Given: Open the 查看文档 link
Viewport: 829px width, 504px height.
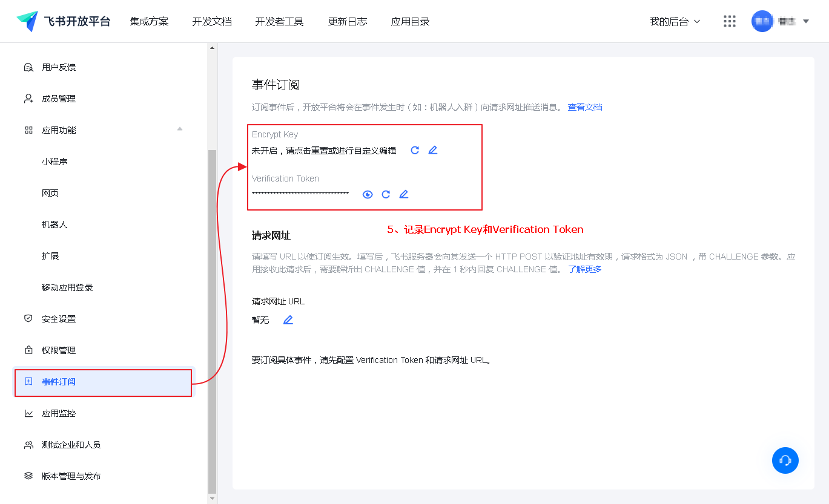Looking at the screenshot, I should 585,107.
